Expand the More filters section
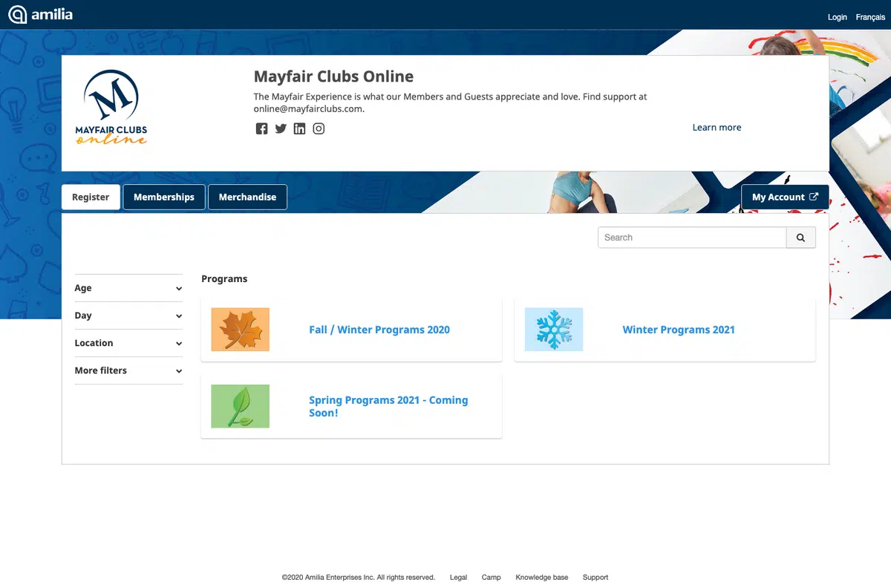 (128, 370)
